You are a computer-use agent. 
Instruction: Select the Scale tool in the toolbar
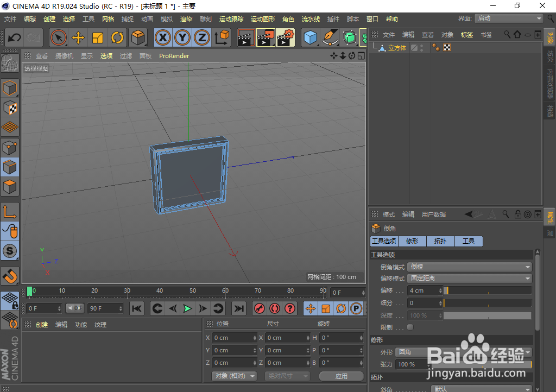(98, 38)
